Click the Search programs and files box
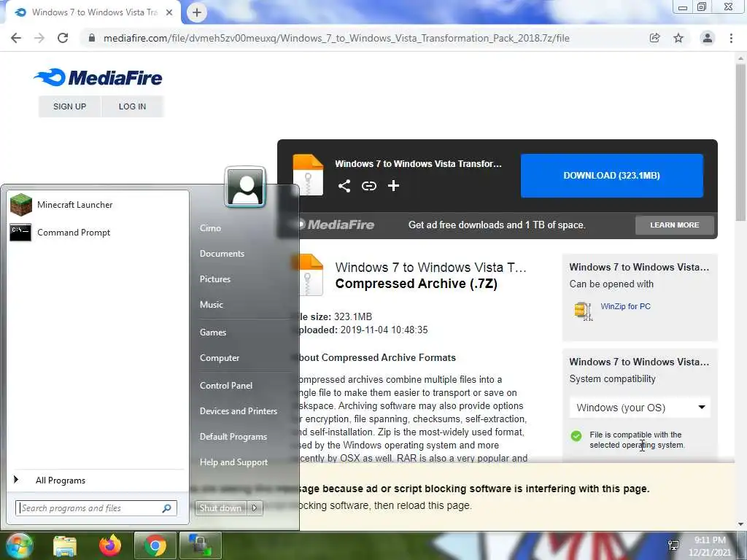 coord(96,508)
